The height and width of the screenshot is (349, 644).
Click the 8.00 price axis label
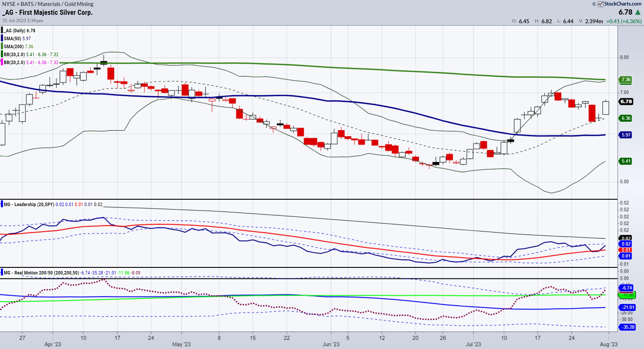tap(624, 57)
